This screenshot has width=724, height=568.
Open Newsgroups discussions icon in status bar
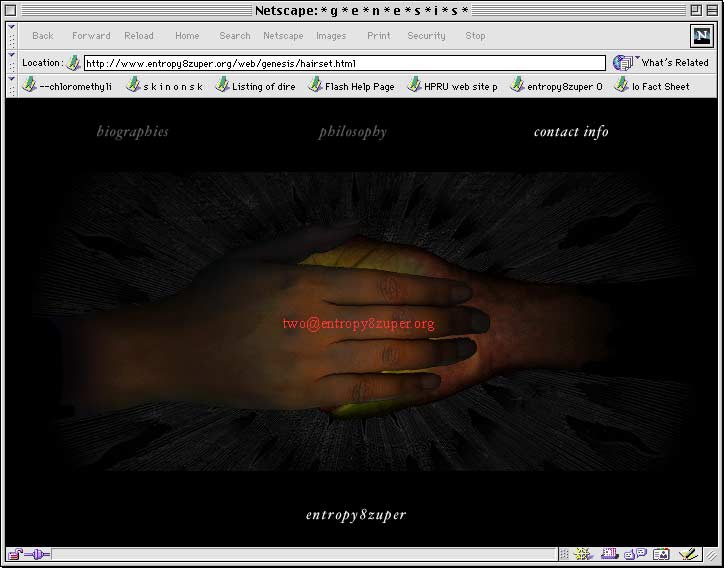[x=635, y=554]
